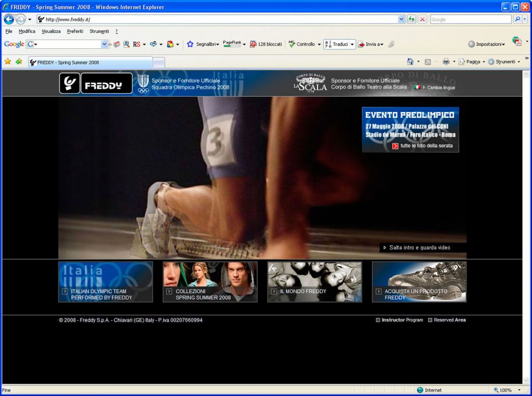Open the Impostazioni settings dropdown

coord(486,44)
